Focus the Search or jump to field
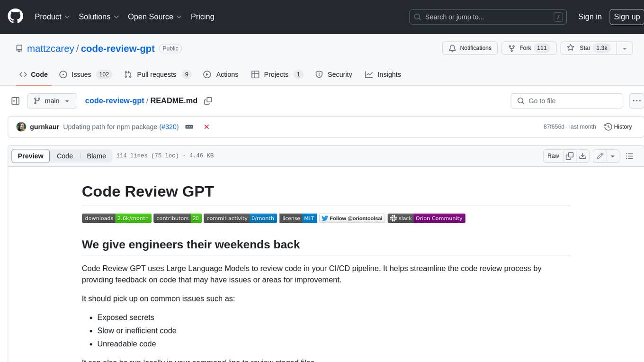This screenshot has height=362, width=644. pos(488,17)
